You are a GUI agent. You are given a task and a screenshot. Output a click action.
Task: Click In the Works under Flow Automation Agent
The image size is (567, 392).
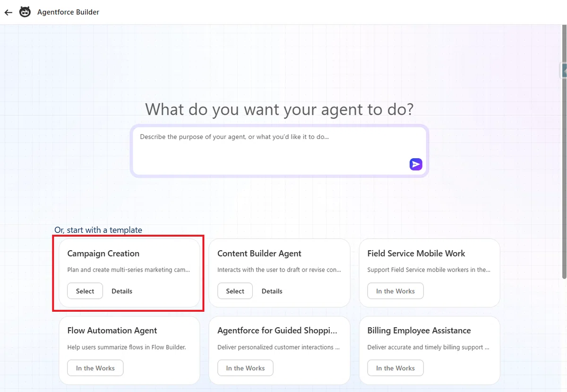[x=95, y=368]
